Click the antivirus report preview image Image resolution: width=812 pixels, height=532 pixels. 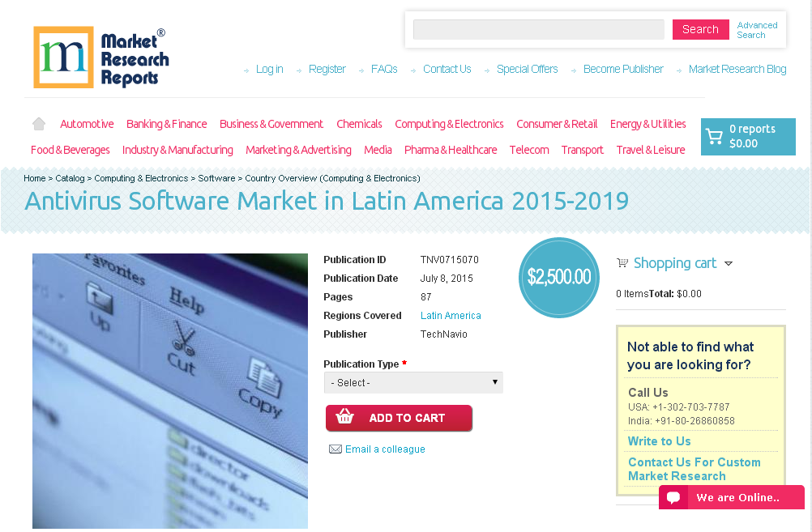point(169,390)
